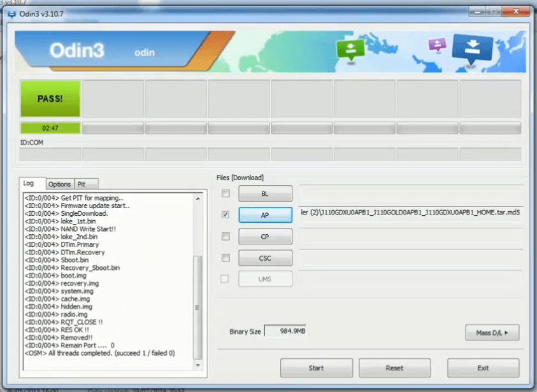Viewport: 537px width, 392px height.
Task: Enable the CP file checkbox
Action: [226, 236]
